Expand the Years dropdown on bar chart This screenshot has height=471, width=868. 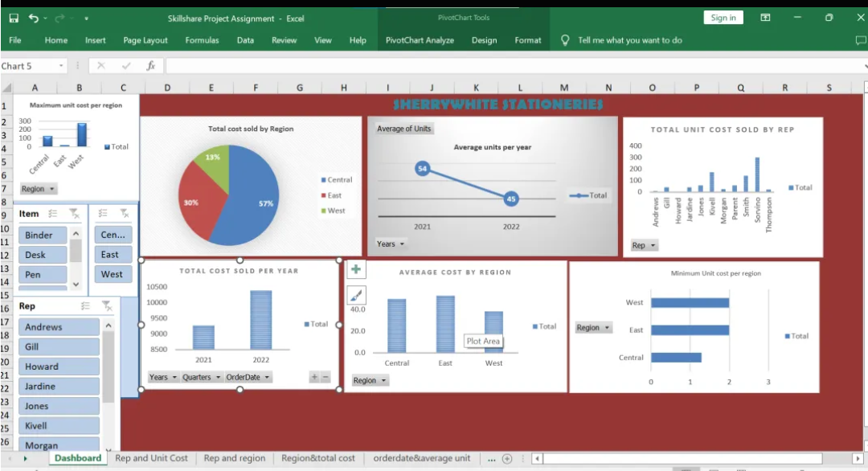click(162, 377)
